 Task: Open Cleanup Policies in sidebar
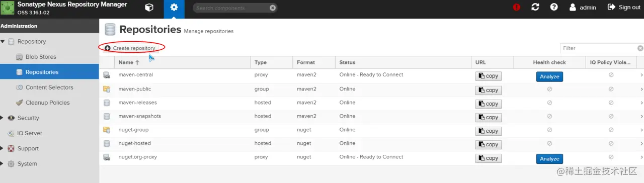coord(49,103)
